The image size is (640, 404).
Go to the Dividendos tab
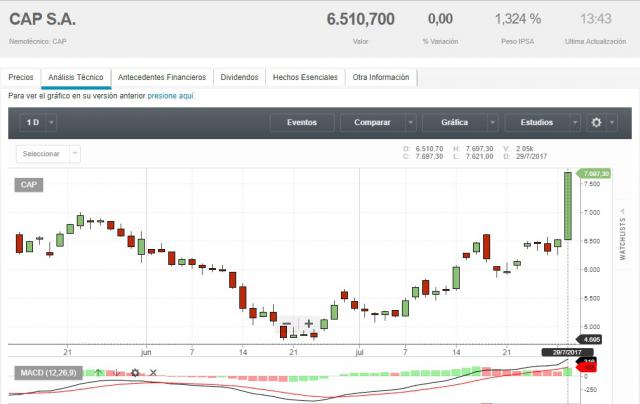point(240,78)
